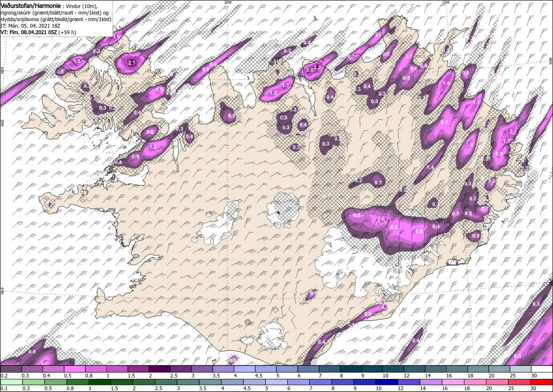Click the grey top-row swatch above 25

pyautogui.click(x=521, y=369)
